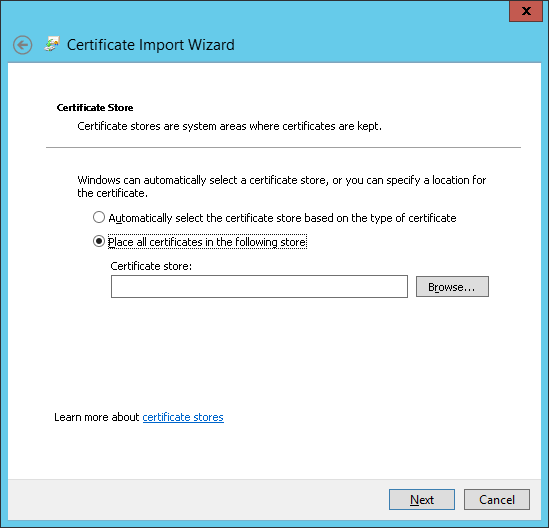
Task: Close the wizard with the red X
Action: point(526,11)
